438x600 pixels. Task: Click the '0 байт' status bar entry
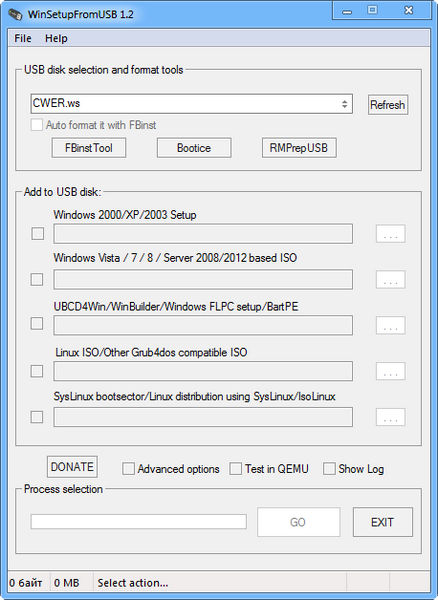click(x=26, y=583)
